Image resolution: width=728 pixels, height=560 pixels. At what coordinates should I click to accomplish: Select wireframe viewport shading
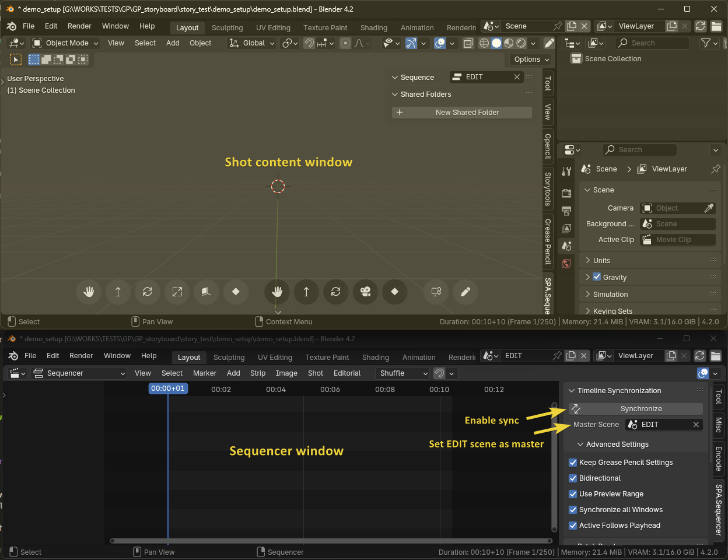[x=484, y=43]
